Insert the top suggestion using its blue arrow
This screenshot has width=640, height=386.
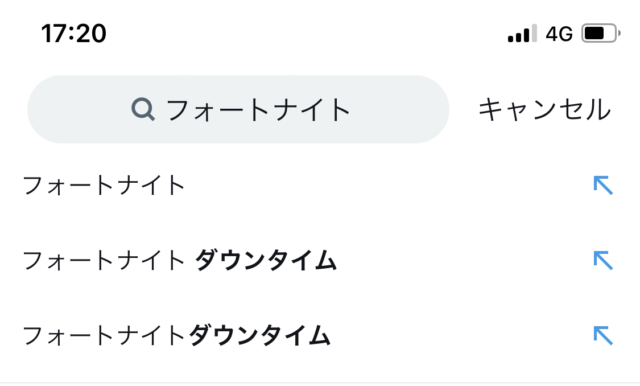[x=603, y=185]
